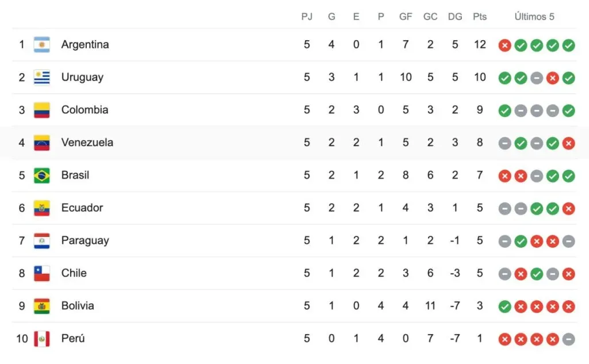The height and width of the screenshot is (364, 589).
Task: Click the Bolivia flag icon
Action: (x=42, y=306)
